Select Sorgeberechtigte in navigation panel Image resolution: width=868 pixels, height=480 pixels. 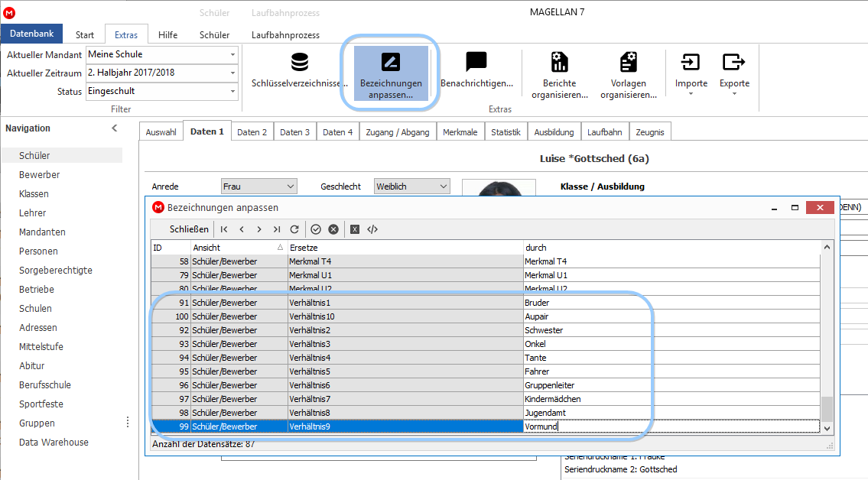point(55,271)
